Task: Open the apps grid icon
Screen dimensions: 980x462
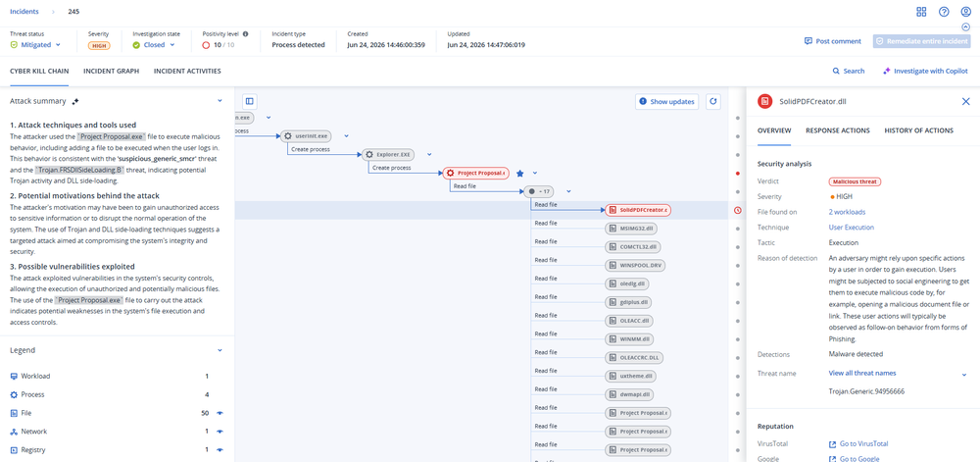Action: tap(921, 12)
